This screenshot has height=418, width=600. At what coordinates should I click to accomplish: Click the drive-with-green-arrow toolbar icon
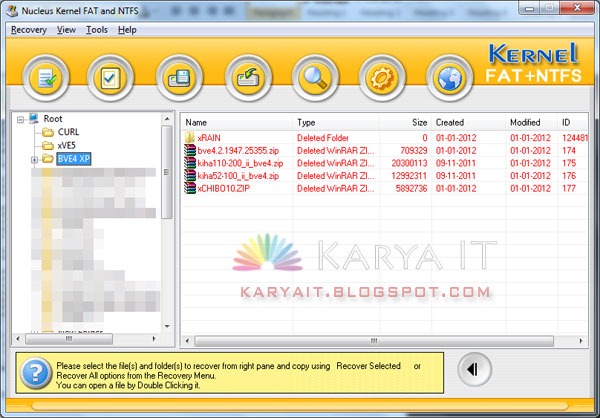[x=248, y=78]
